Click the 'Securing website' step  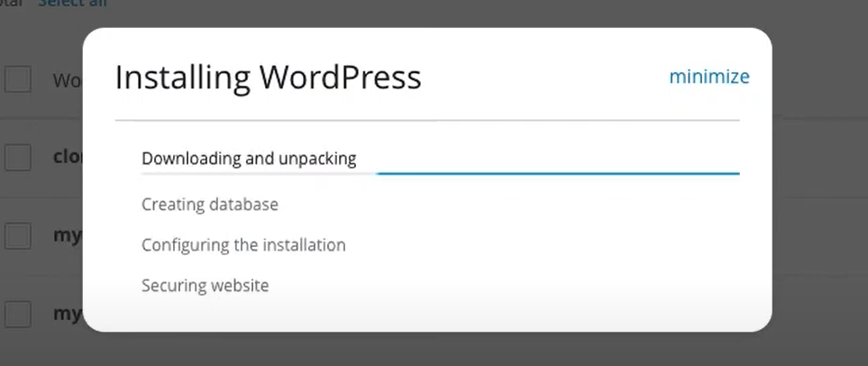click(x=205, y=286)
